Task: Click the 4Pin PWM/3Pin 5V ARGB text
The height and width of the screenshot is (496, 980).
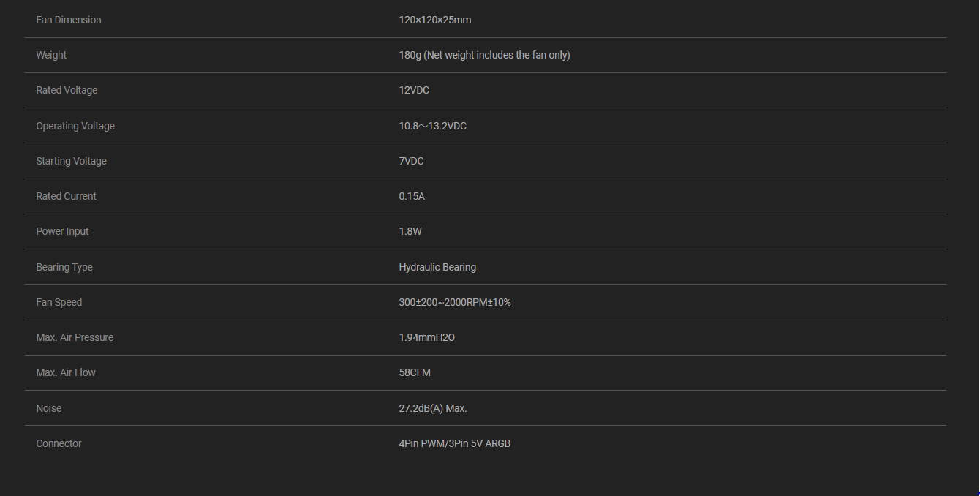Action: pos(454,443)
